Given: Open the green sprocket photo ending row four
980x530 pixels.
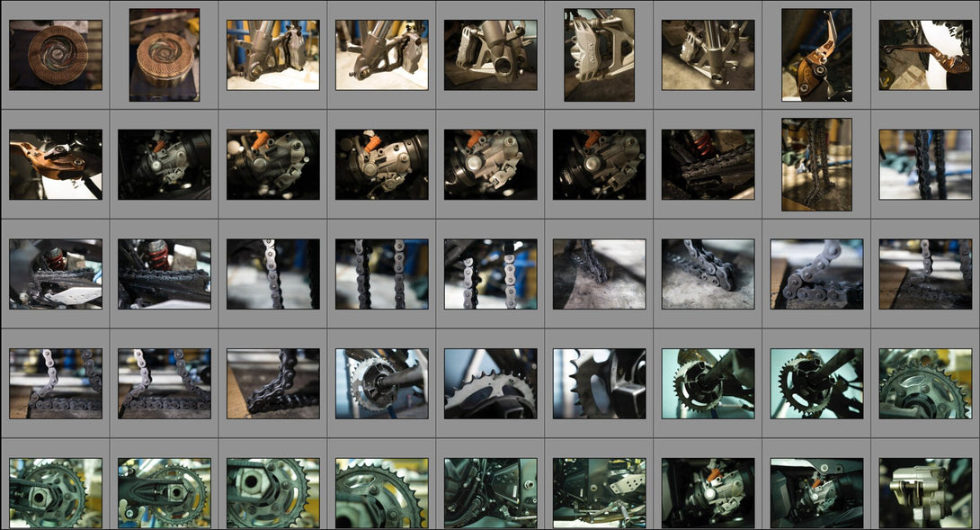Looking at the screenshot, I should point(925,383).
